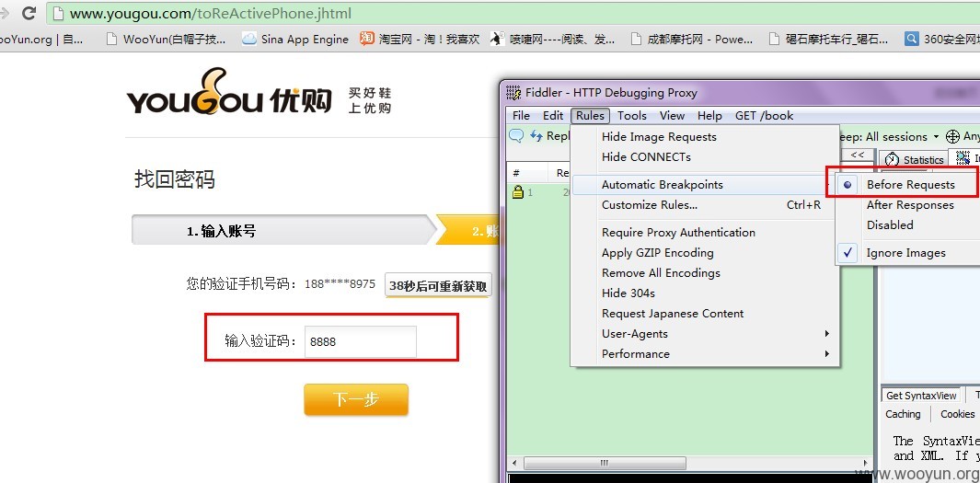
Task: Open the File menu in Fiddler
Action: point(521,116)
